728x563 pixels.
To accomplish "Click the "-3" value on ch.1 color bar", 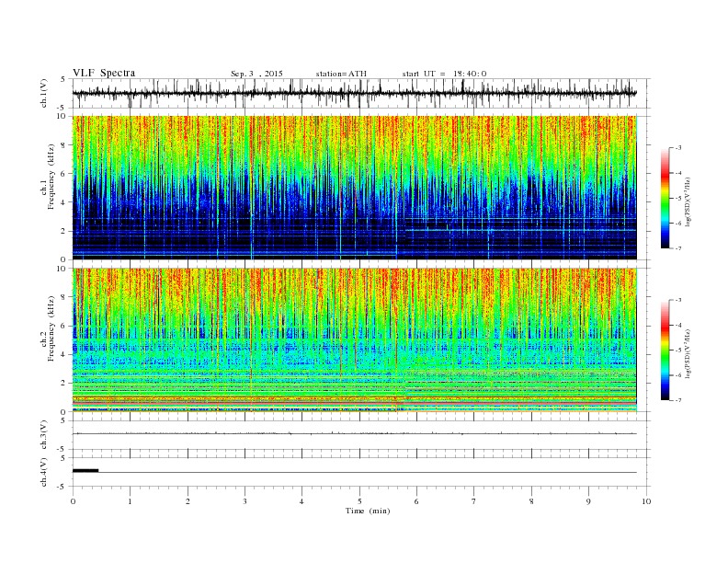I will tap(678, 148).
